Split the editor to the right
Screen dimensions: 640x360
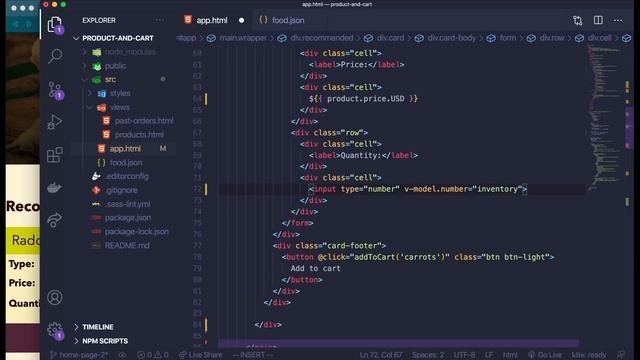point(598,20)
